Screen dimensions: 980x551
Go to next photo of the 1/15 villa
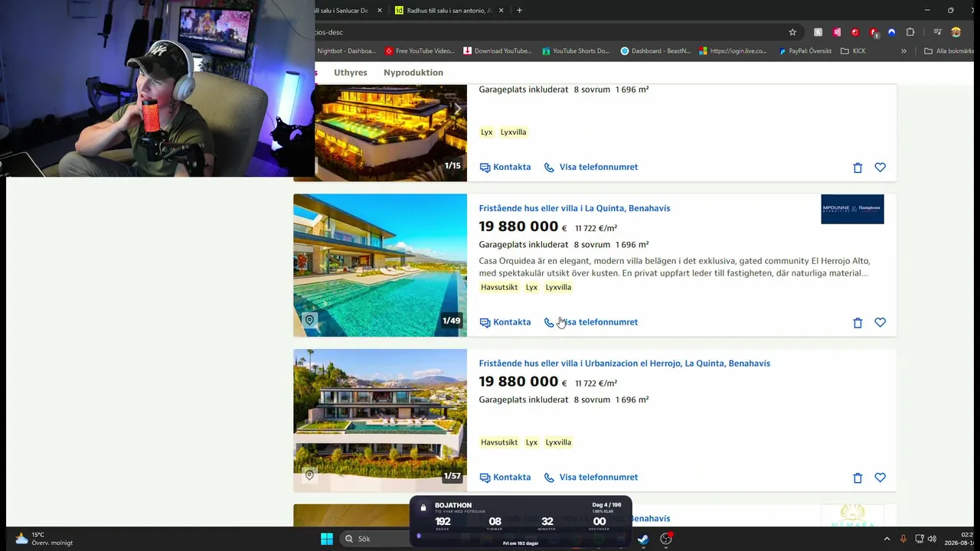click(x=458, y=110)
